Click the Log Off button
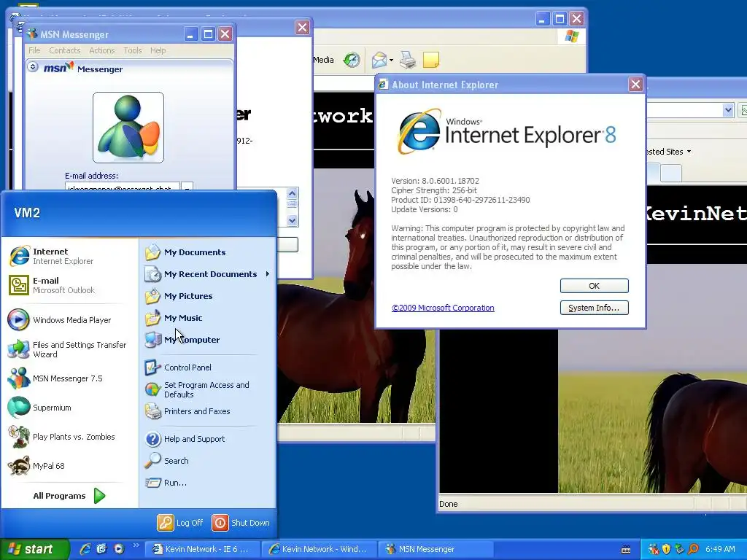This screenshot has height=560, width=747. tap(180, 523)
